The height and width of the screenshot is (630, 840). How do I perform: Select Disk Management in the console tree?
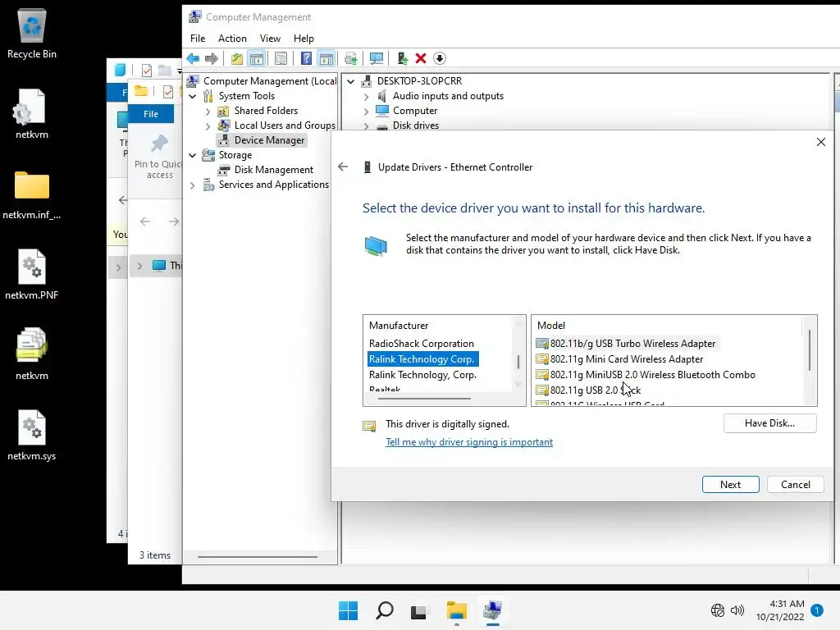click(x=274, y=170)
